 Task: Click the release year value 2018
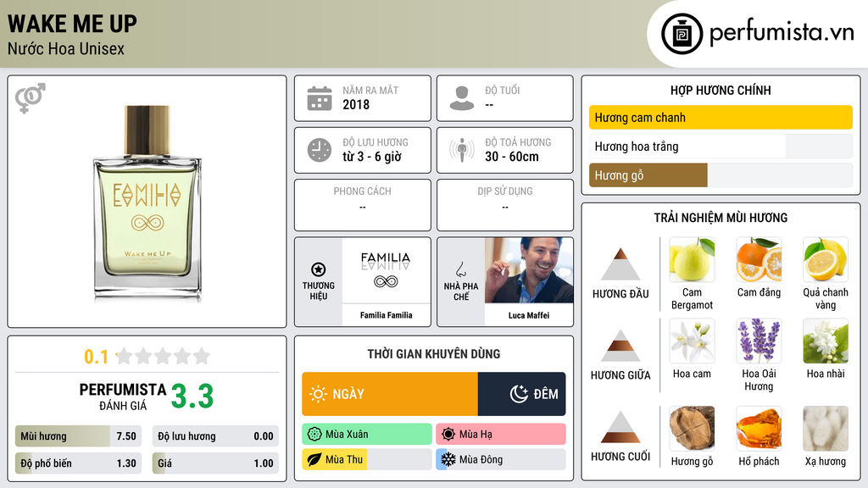point(356,104)
